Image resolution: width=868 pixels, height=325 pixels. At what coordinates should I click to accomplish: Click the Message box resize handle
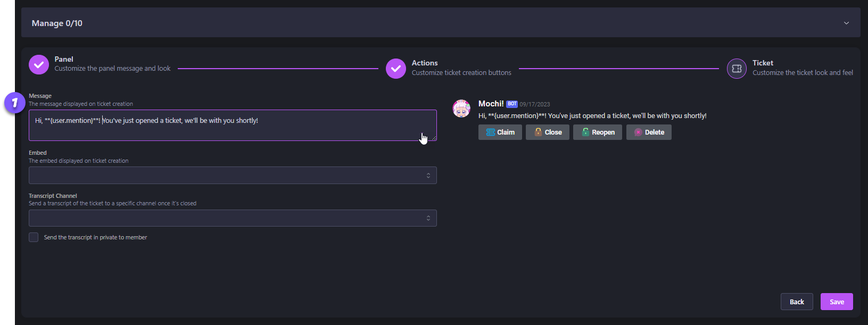coord(434,138)
